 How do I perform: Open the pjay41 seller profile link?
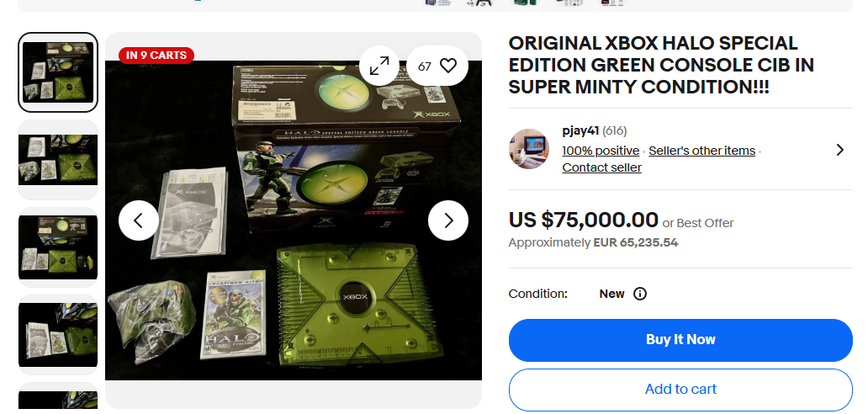pyautogui.click(x=580, y=130)
